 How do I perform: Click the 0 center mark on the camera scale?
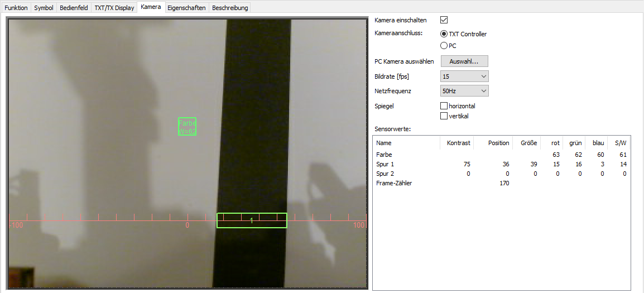click(188, 225)
